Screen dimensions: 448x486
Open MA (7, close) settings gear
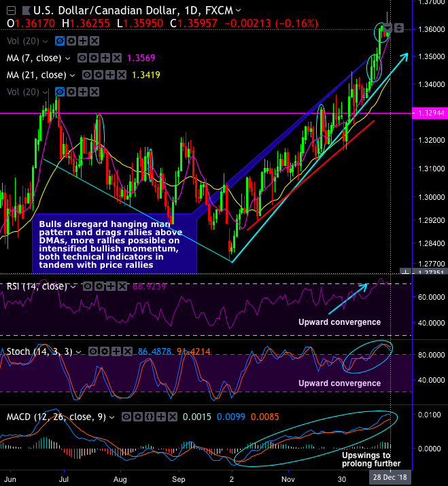point(94,58)
